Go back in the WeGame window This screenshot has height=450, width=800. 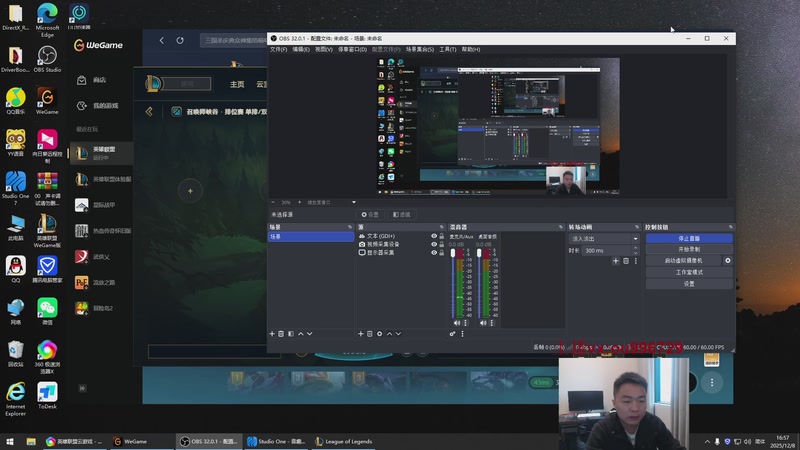coord(161,40)
